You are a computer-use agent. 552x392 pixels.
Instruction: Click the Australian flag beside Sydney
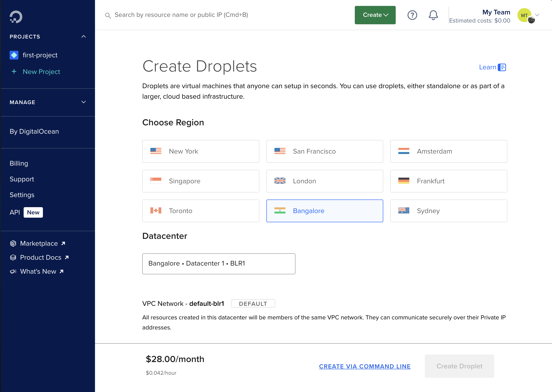point(404,210)
